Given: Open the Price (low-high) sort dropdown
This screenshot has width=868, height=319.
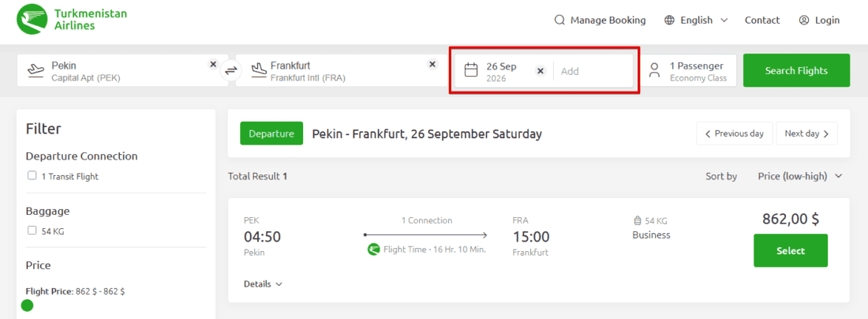Looking at the screenshot, I should [x=800, y=176].
